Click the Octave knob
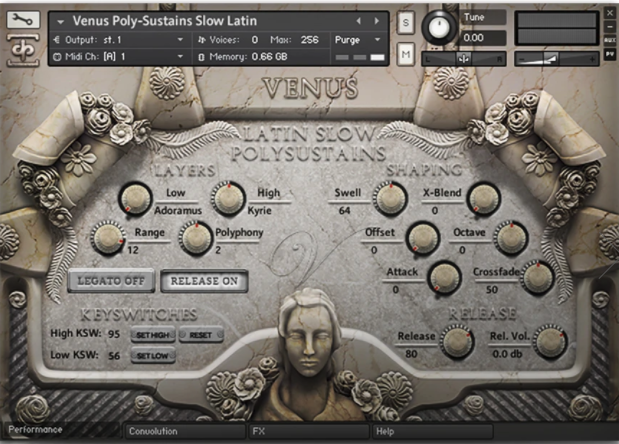 (x=512, y=238)
